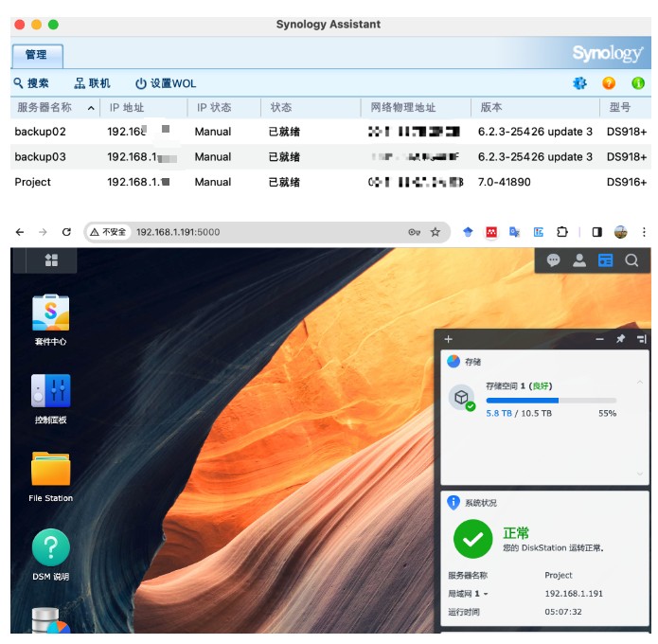
Task: Minimize the widget panel
Action: (599, 339)
